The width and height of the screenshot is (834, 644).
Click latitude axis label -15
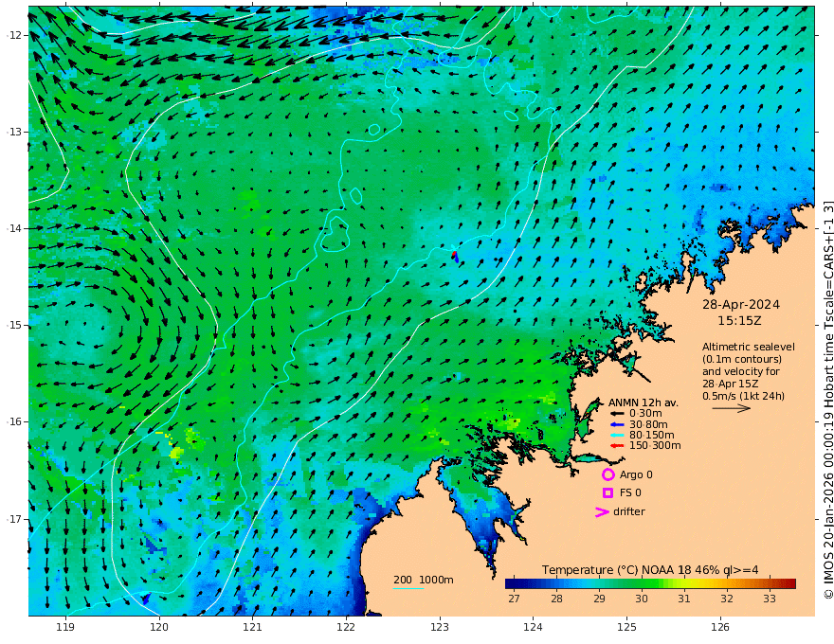coord(14,325)
